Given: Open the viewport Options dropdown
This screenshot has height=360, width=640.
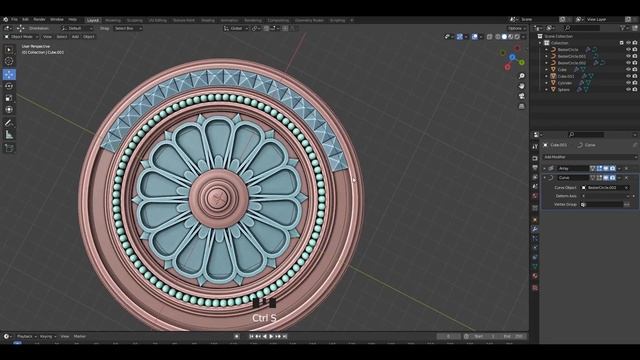Looking at the screenshot, I should pos(517,28).
